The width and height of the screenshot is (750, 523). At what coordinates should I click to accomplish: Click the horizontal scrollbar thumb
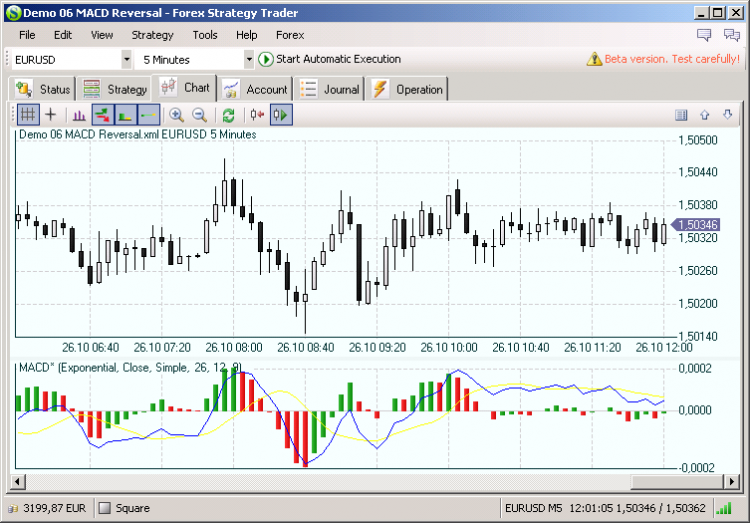(x=677, y=481)
